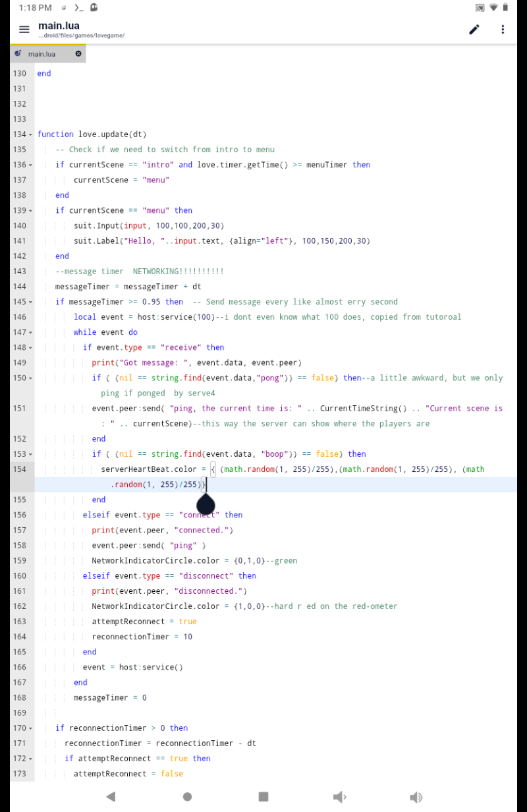Fold the while event loop at line 147

(31, 333)
